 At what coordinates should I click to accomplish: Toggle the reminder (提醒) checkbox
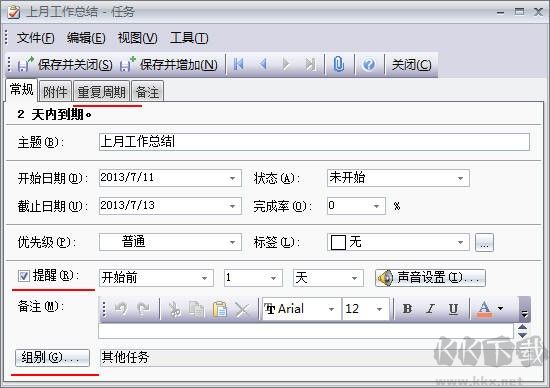(x=24, y=276)
